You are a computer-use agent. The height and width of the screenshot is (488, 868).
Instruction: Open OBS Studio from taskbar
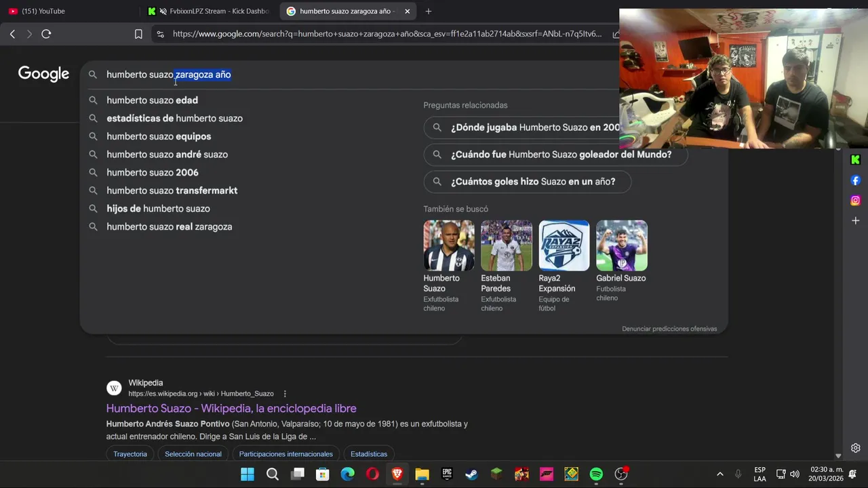[621, 474]
